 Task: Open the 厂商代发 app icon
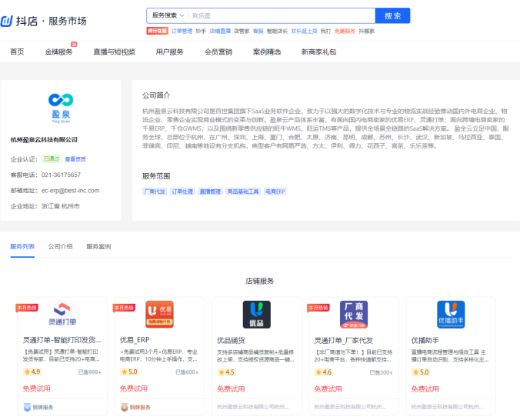354,315
